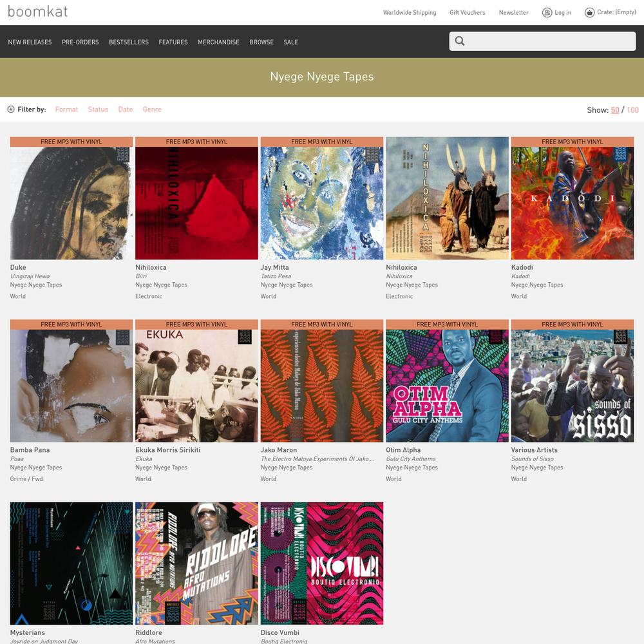
Task: Open Ekuka album cover
Action: (x=196, y=381)
